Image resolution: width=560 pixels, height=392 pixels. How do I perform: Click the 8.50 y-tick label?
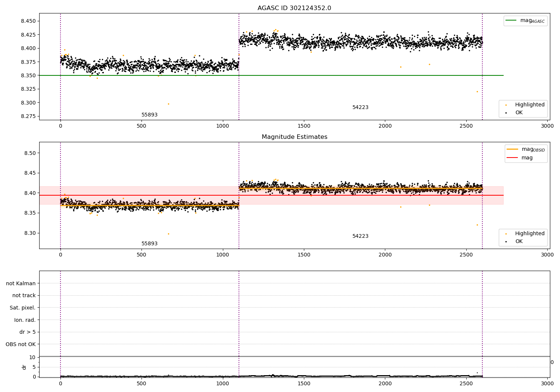click(30, 153)
